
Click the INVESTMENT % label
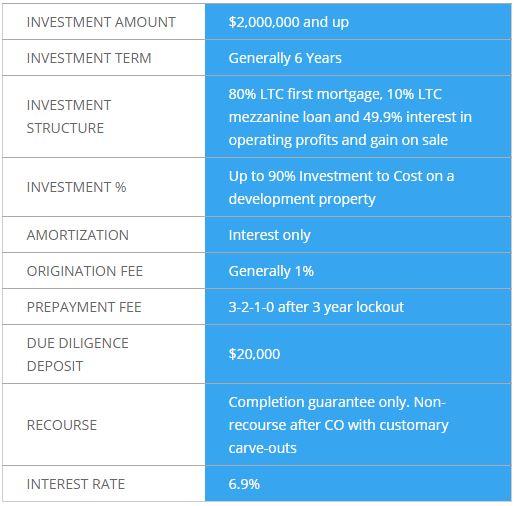76,187
